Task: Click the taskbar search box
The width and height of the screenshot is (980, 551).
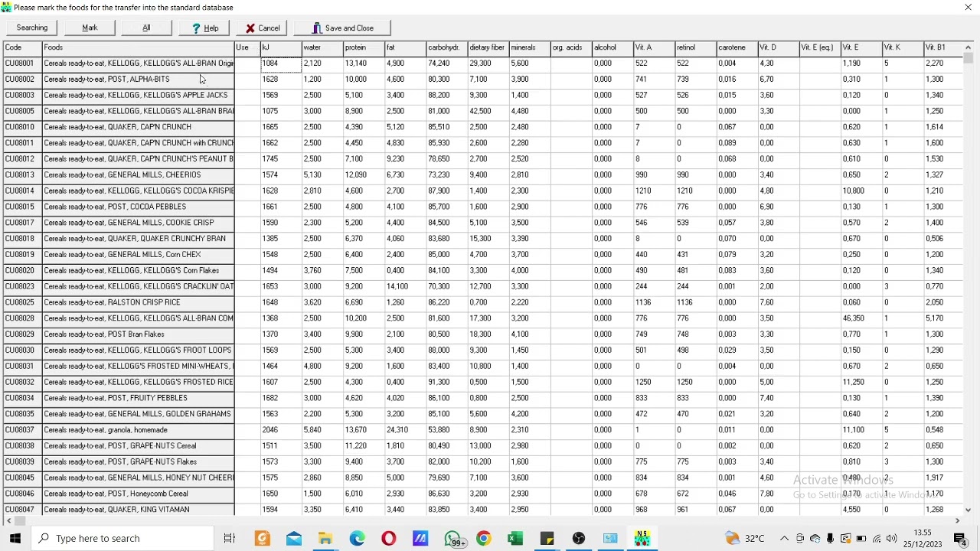Action: tap(122, 538)
